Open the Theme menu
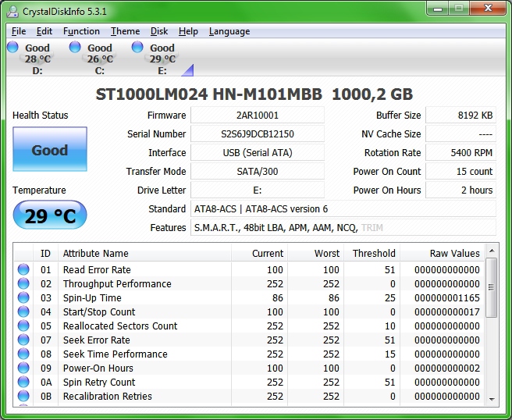 point(125,31)
